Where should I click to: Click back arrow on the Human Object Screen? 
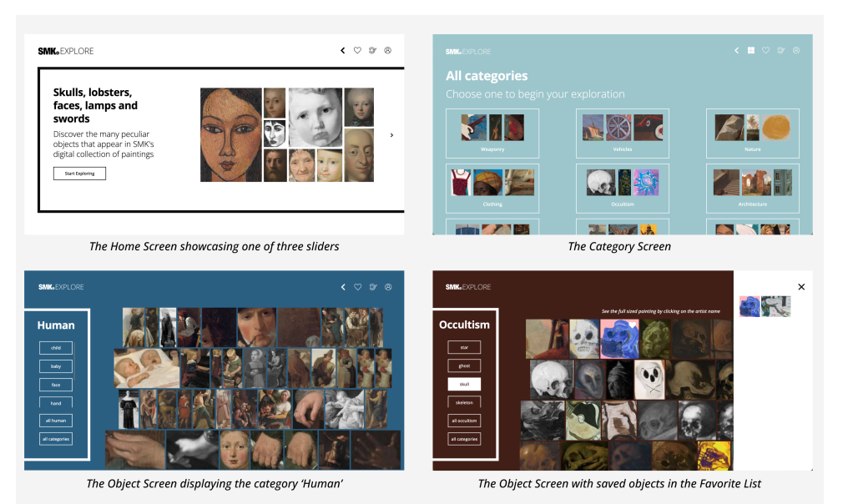[x=343, y=287]
